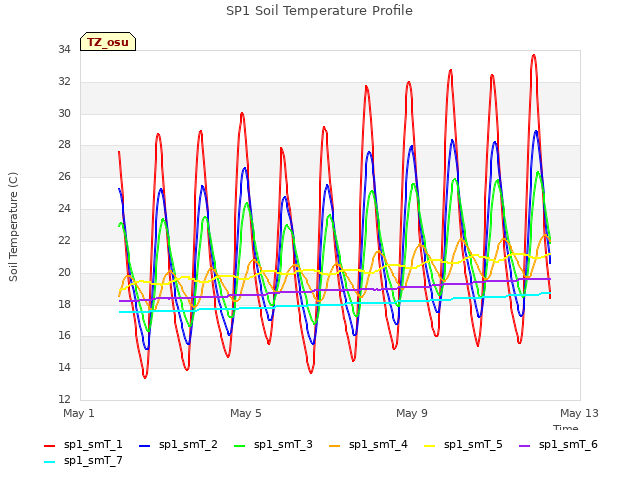Click the orange sp1_smT_4 legend swatch
The image size is (640, 480).
(x=335, y=446)
